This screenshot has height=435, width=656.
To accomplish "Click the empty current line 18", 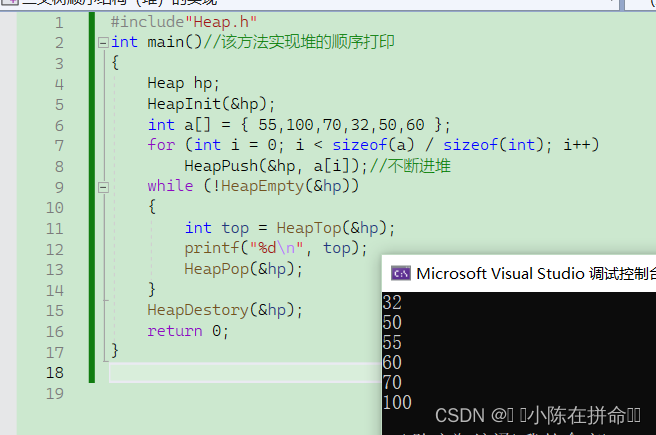I will 245,373.
